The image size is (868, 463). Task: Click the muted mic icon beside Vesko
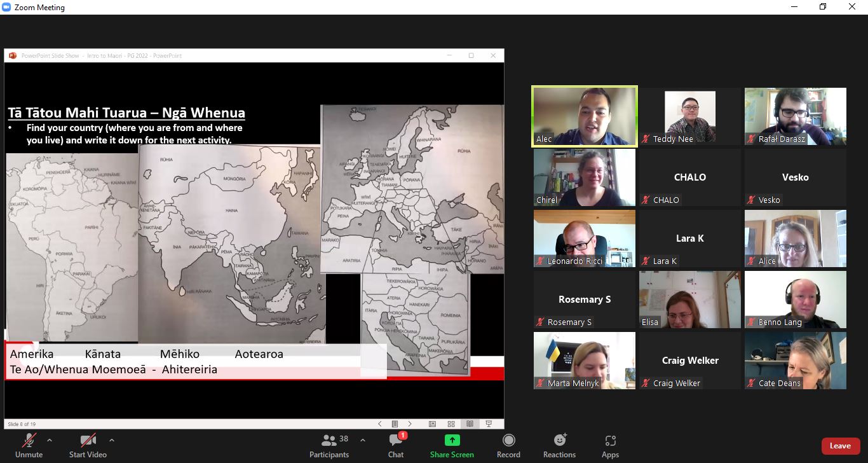(x=752, y=200)
